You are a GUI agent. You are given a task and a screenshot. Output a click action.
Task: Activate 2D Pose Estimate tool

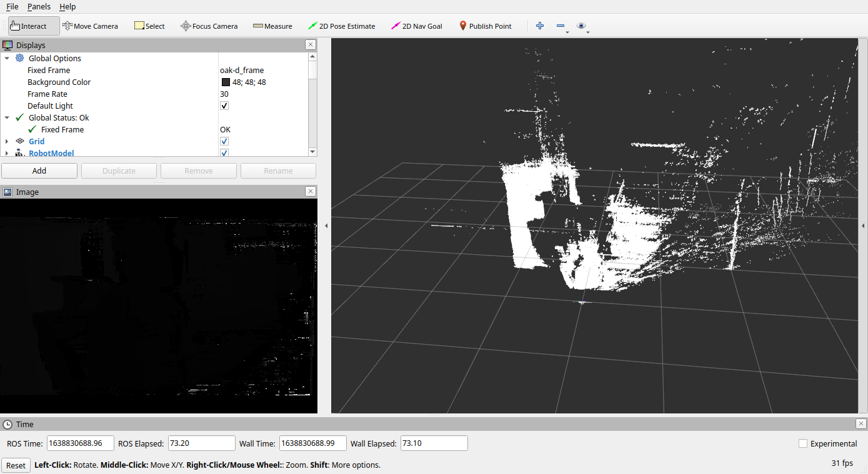[342, 26]
